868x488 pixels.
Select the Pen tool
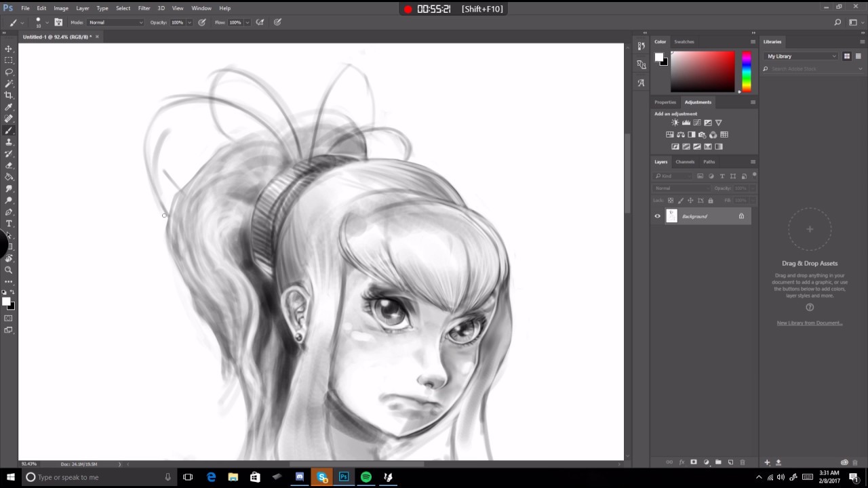(9, 212)
